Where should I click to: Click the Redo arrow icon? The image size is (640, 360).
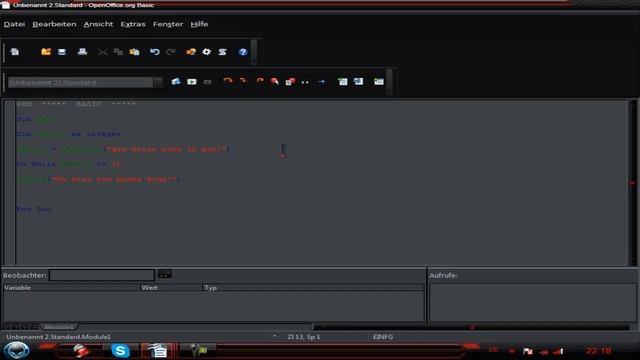171,52
